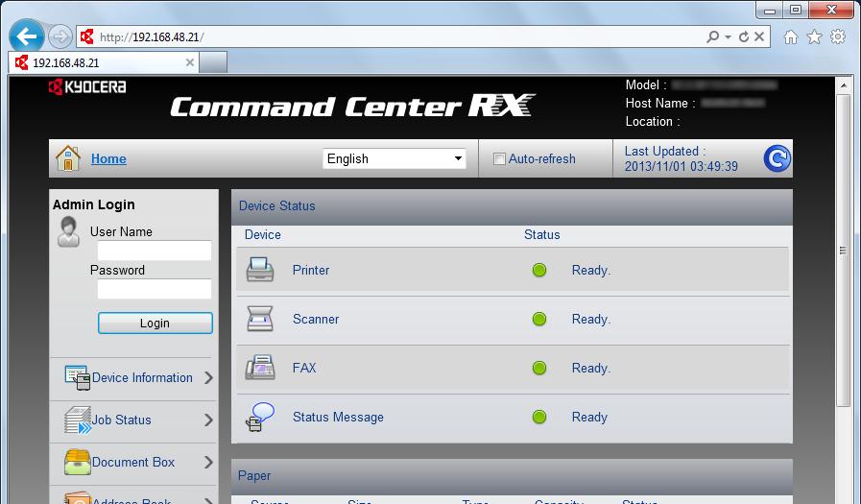The width and height of the screenshot is (861, 504).
Task: Open a new blank browser tab
Action: point(213,62)
